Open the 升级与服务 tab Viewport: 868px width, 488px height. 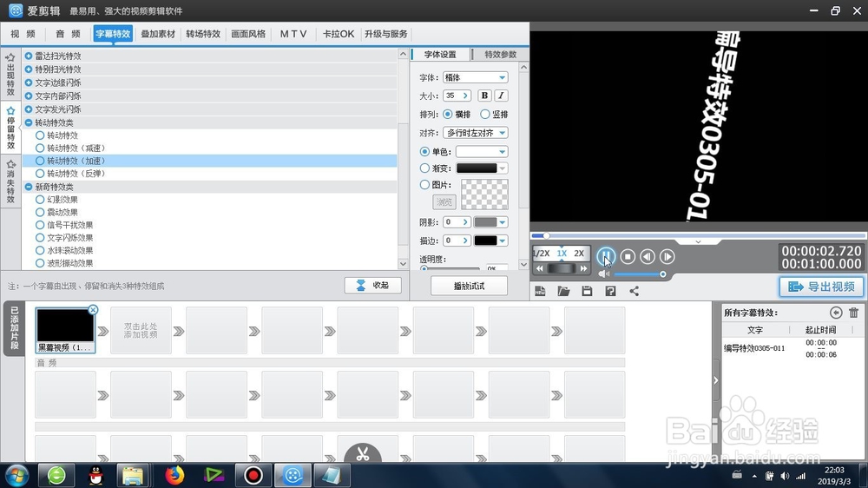coord(386,34)
